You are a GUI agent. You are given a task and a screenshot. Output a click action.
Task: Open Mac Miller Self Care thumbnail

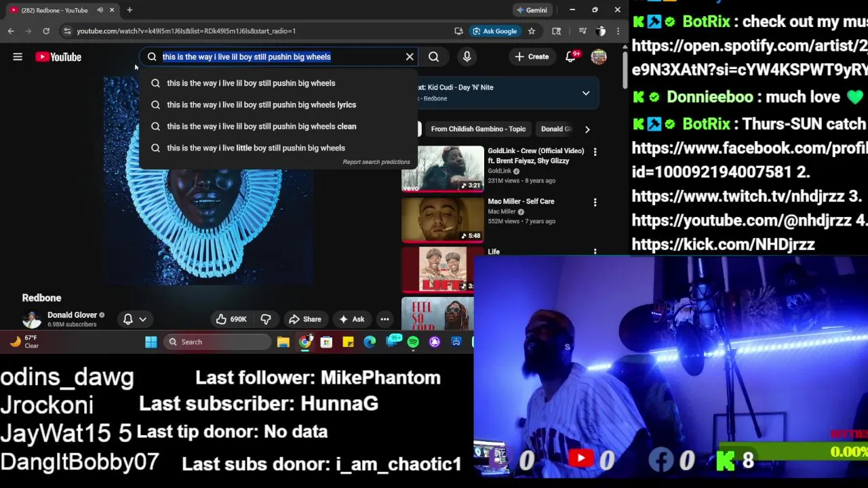point(443,220)
